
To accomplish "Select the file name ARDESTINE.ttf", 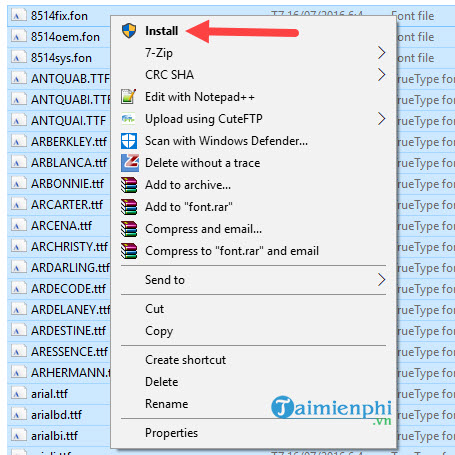I will (68, 331).
